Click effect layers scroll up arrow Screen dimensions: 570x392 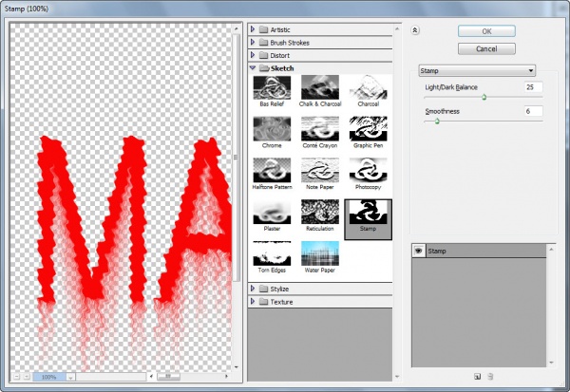(x=551, y=250)
